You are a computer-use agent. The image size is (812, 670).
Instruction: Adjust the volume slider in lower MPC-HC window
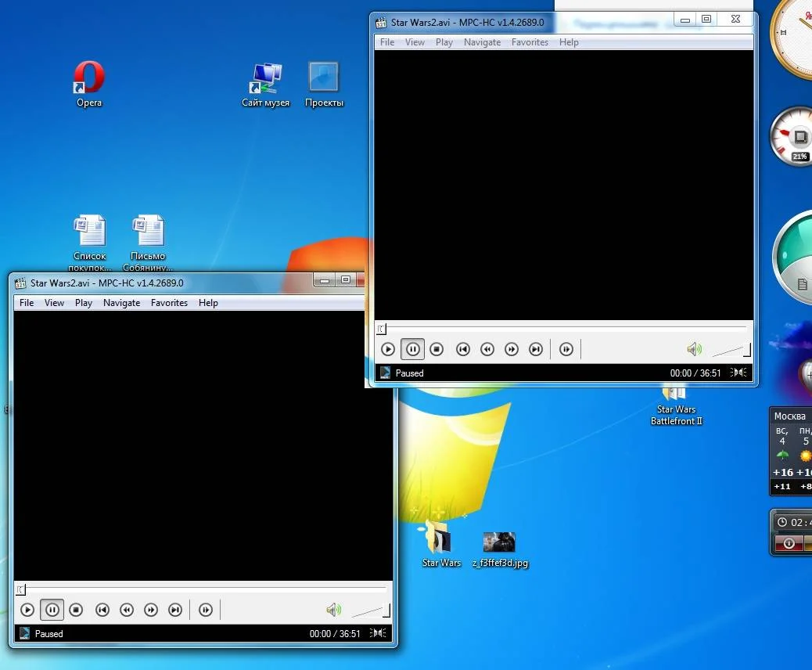coord(371,611)
